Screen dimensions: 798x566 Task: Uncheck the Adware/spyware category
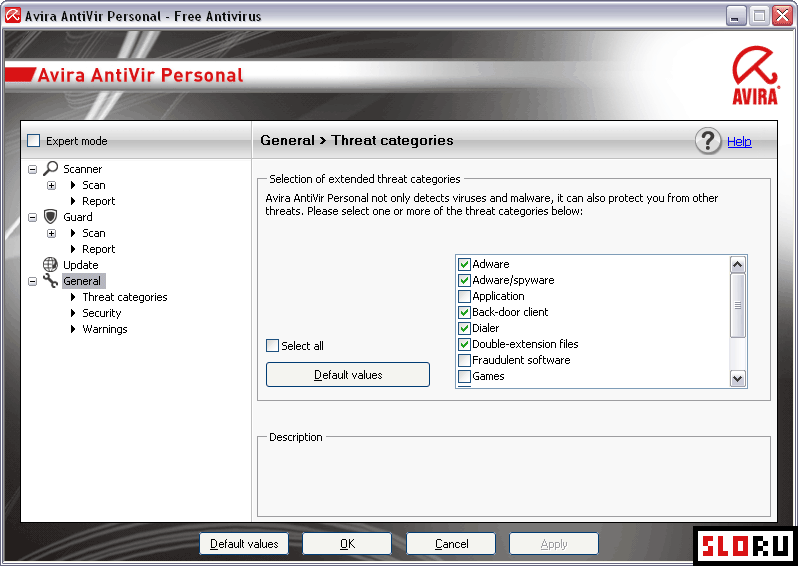click(x=464, y=280)
